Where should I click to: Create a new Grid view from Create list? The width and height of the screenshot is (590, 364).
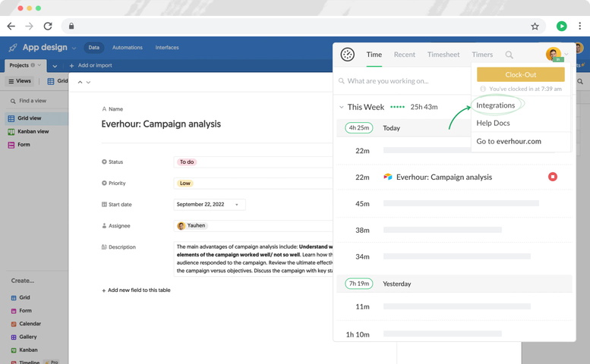(x=21, y=297)
